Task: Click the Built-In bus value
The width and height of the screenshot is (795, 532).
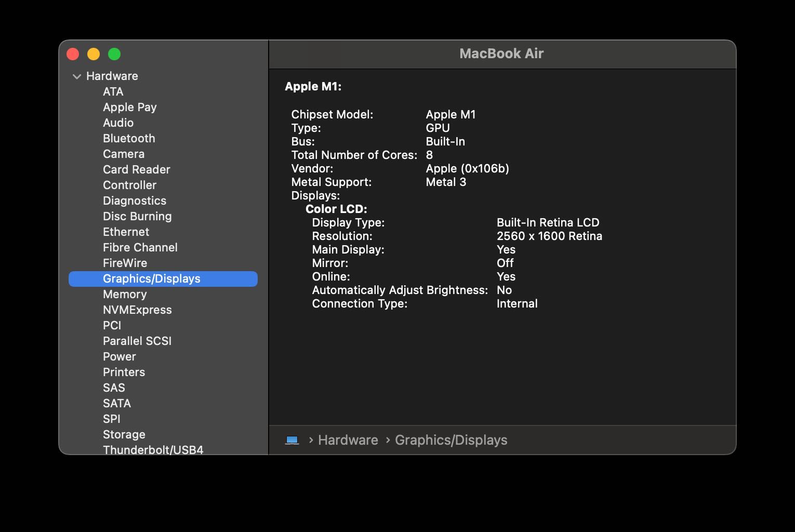Action: click(445, 141)
